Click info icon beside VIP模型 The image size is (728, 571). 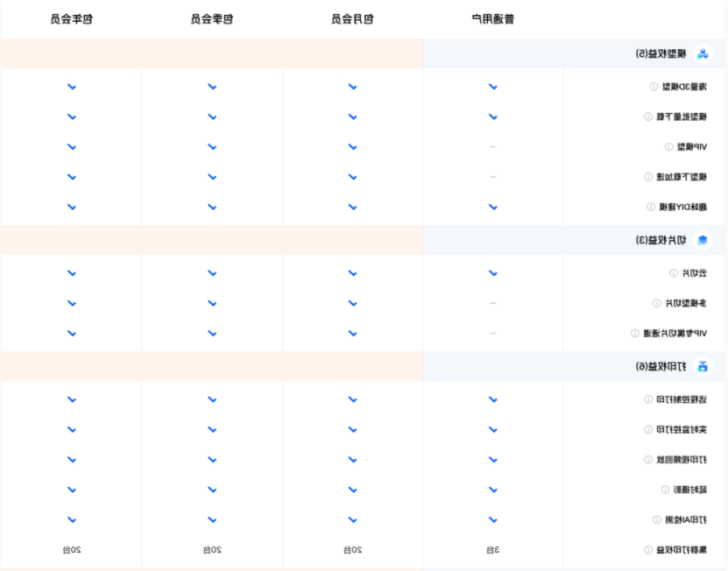(x=668, y=147)
